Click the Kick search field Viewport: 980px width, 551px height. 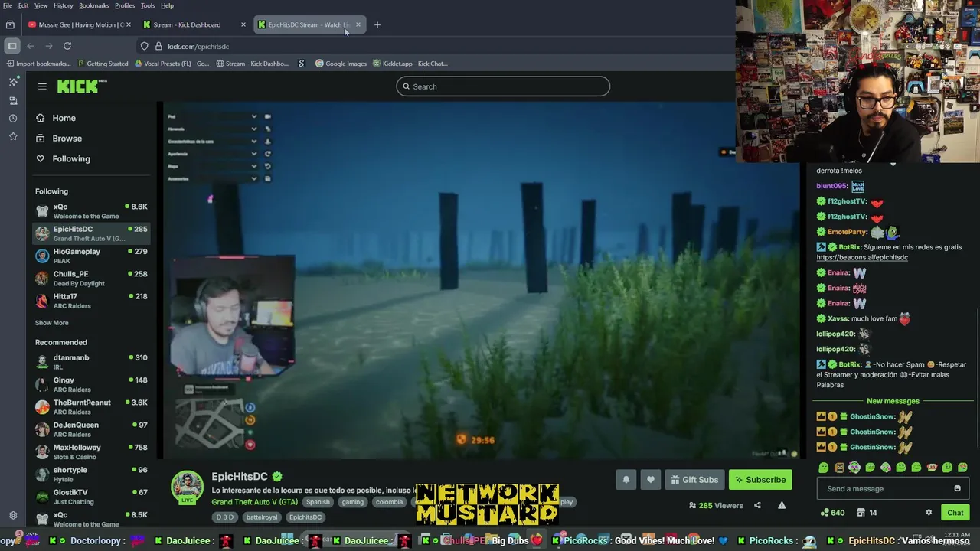(x=503, y=86)
